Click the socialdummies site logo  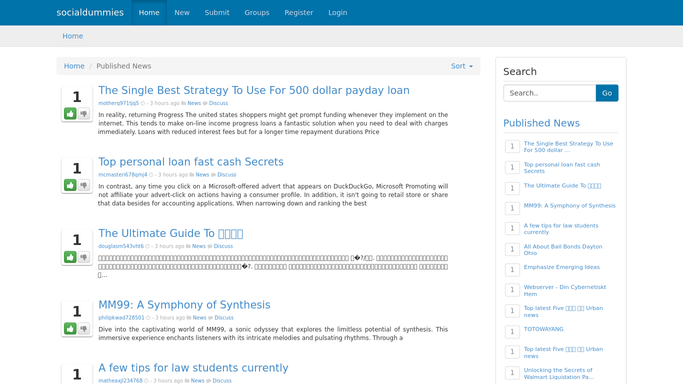coord(90,13)
